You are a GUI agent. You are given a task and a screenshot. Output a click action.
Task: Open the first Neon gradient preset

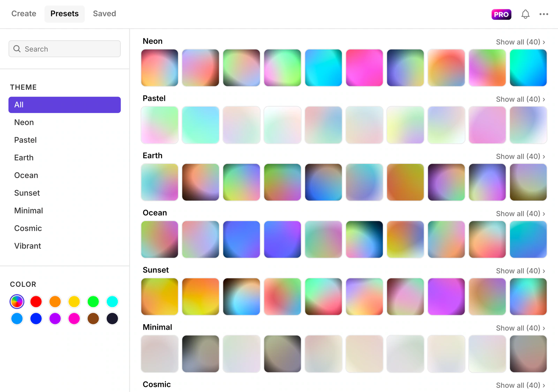[160, 68]
